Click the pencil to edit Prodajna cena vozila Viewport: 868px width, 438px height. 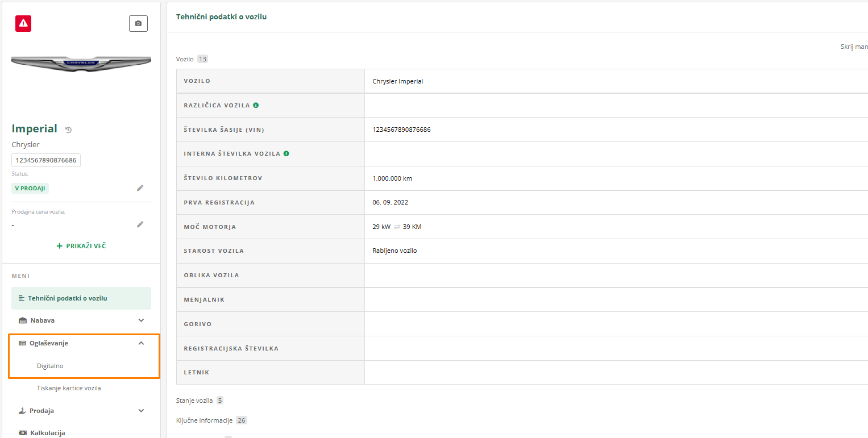coord(140,224)
